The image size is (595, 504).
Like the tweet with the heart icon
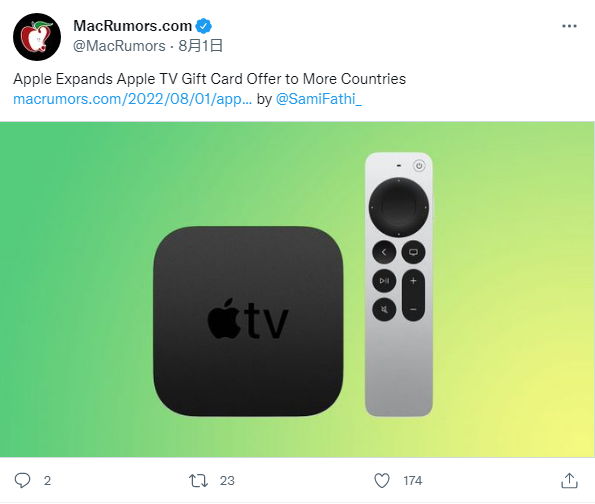point(382,480)
